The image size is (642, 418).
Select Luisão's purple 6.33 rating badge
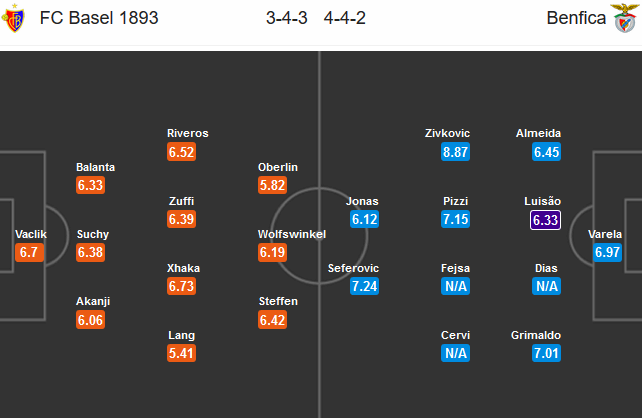tap(545, 220)
